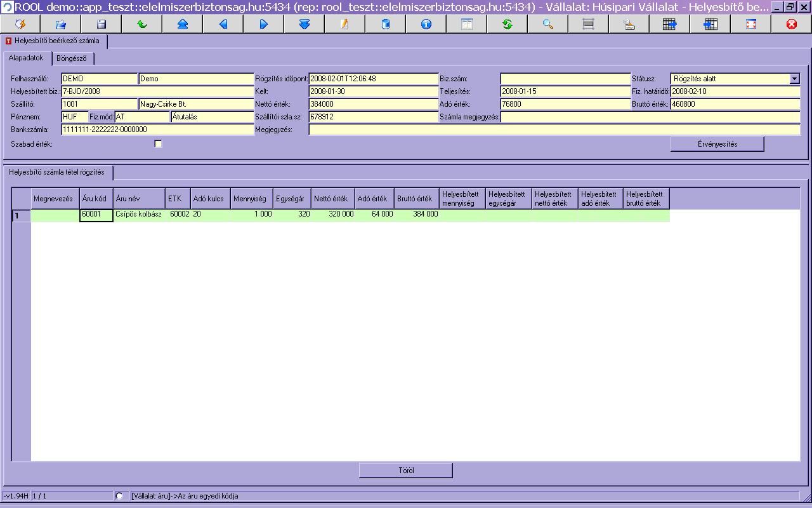Click the keyboard wrench settings icon
This screenshot has width=812, height=508.
(x=629, y=24)
